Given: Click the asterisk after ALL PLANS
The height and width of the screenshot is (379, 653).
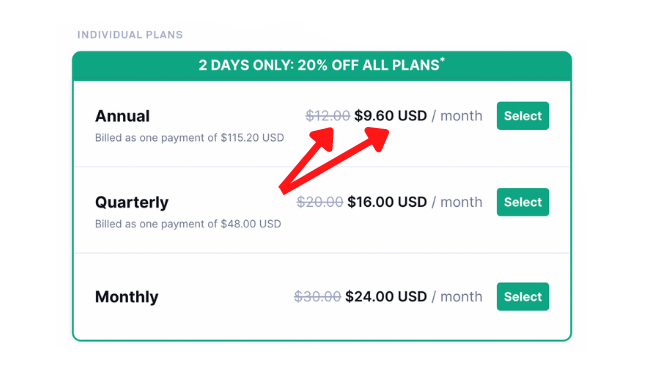Looking at the screenshot, I should click(442, 60).
